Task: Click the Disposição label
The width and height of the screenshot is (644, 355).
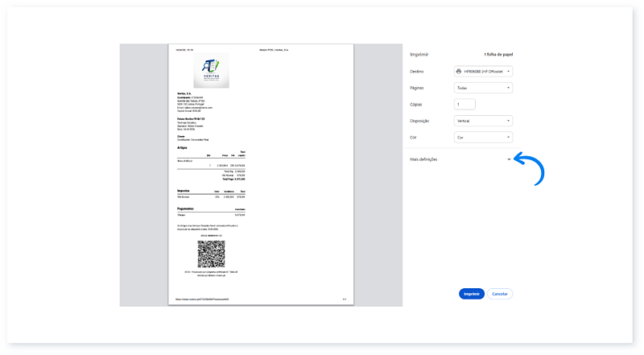Action: 419,121
